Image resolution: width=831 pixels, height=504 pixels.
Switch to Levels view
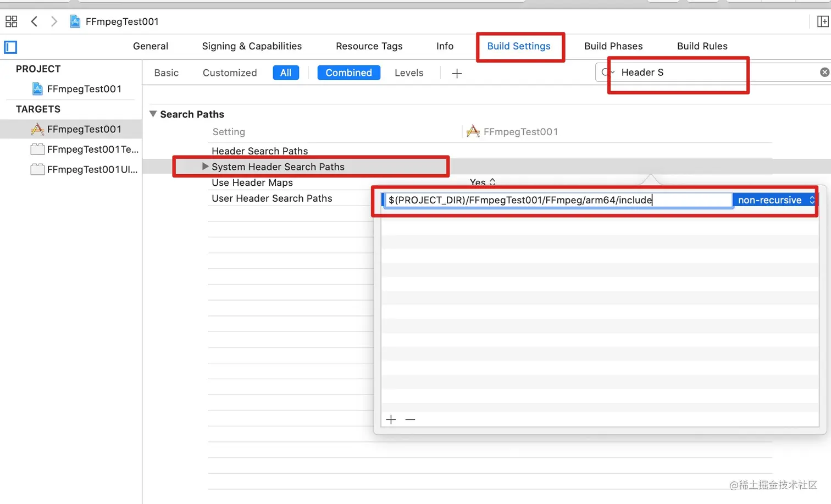tap(409, 73)
